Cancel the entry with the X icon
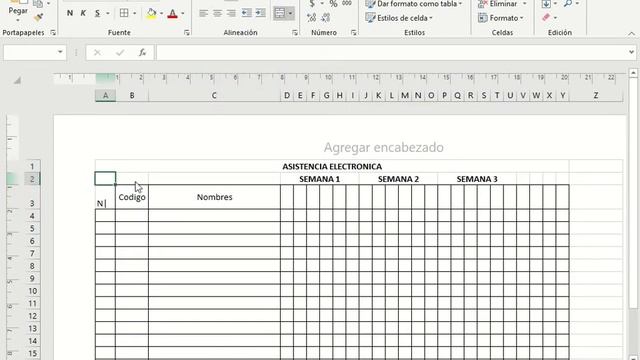The width and height of the screenshot is (640, 360). click(97, 52)
